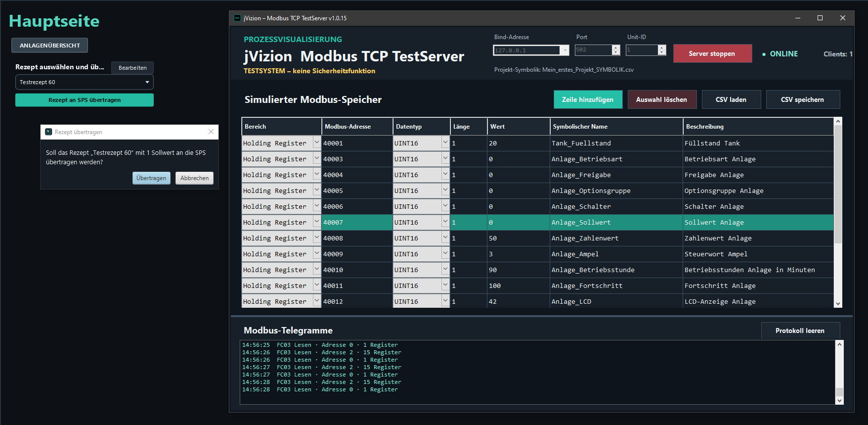Load a file via CSV laden
The width and height of the screenshot is (868, 425).
pos(731,99)
